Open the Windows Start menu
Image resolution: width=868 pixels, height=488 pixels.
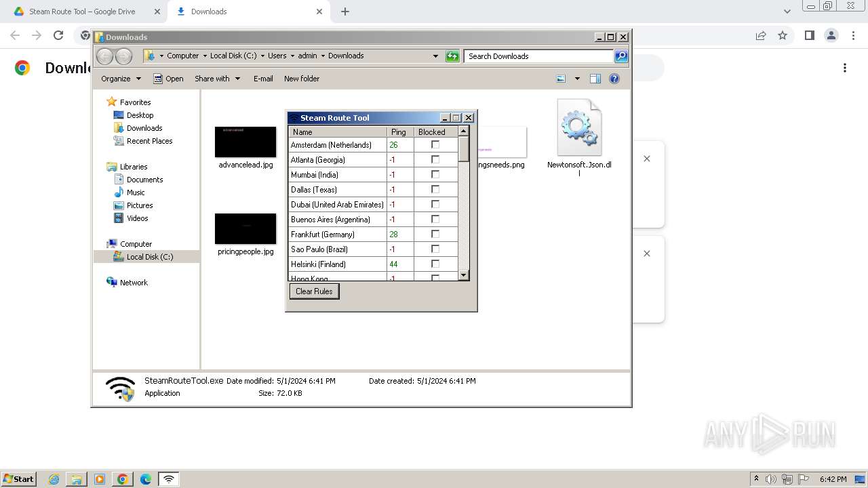[x=19, y=479]
